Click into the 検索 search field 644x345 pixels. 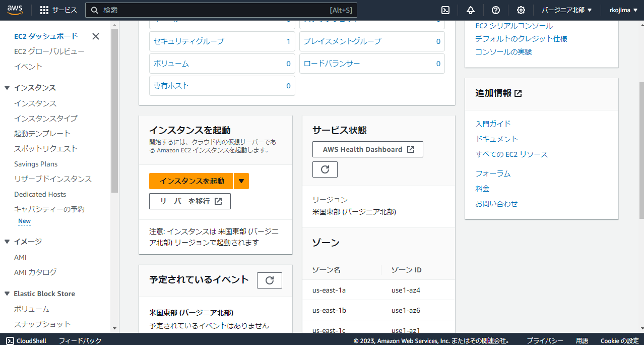(x=222, y=10)
